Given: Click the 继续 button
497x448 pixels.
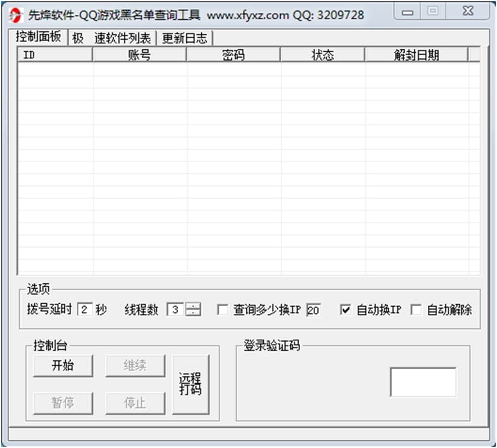Looking at the screenshot, I should click(135, 366).
